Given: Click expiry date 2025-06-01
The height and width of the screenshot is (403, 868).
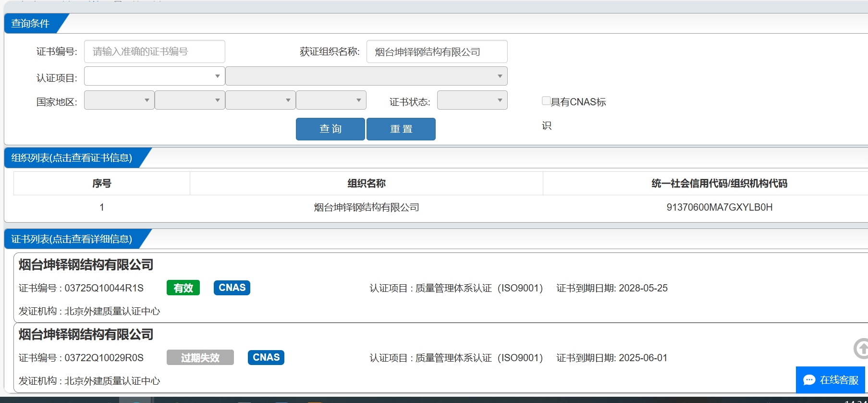Looking at the screenshot, I should point(643,358).
